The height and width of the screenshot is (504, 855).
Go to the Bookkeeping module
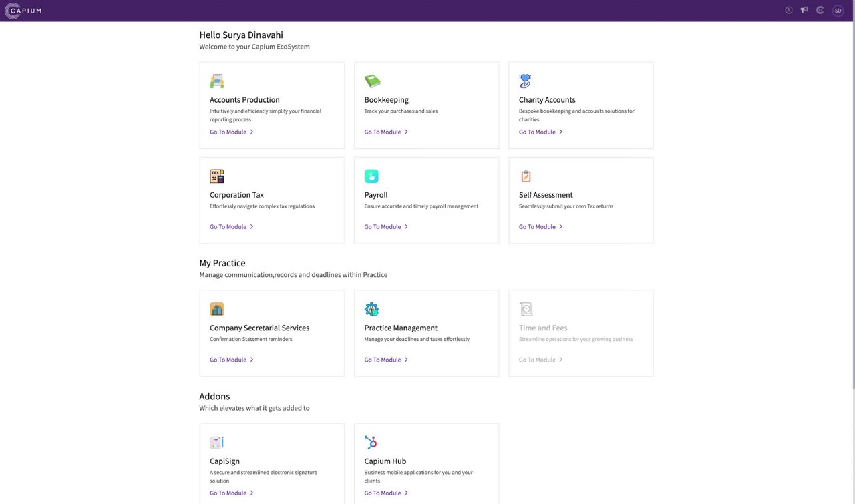386,132
